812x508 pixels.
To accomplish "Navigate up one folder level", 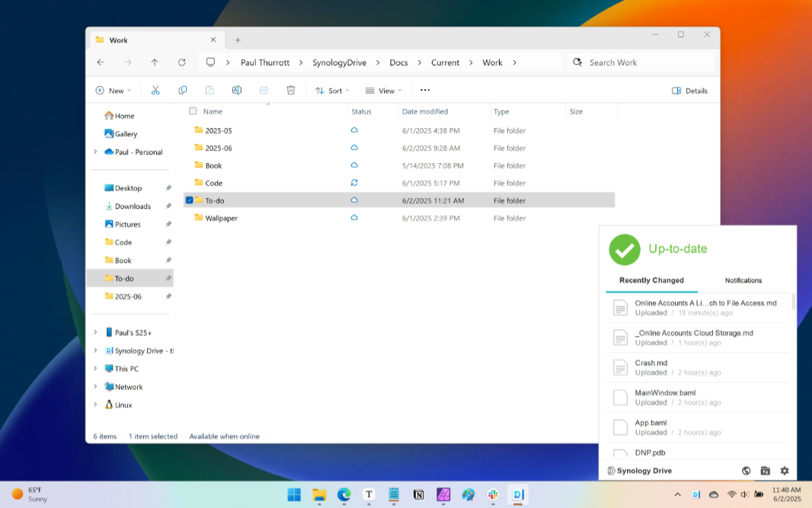I will coord(155,62).
